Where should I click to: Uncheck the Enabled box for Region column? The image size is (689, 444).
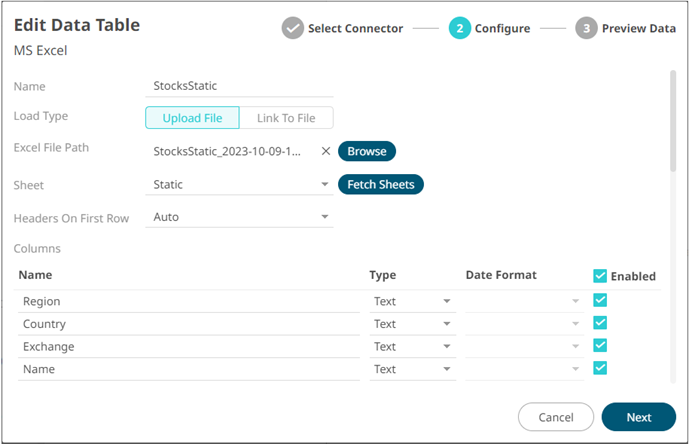(x=600, y=300)
